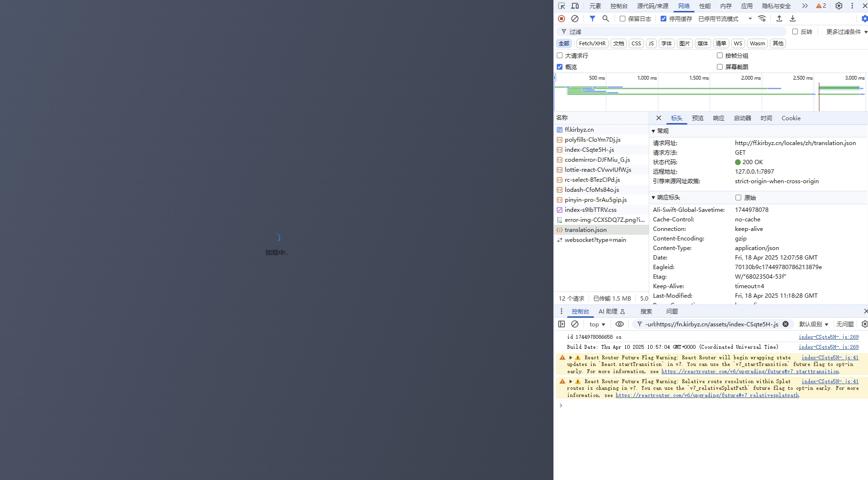Select the ff.kirbyz.cn document request
The height and width of the screenshot is (480, 868).
[x=601, y=130]
